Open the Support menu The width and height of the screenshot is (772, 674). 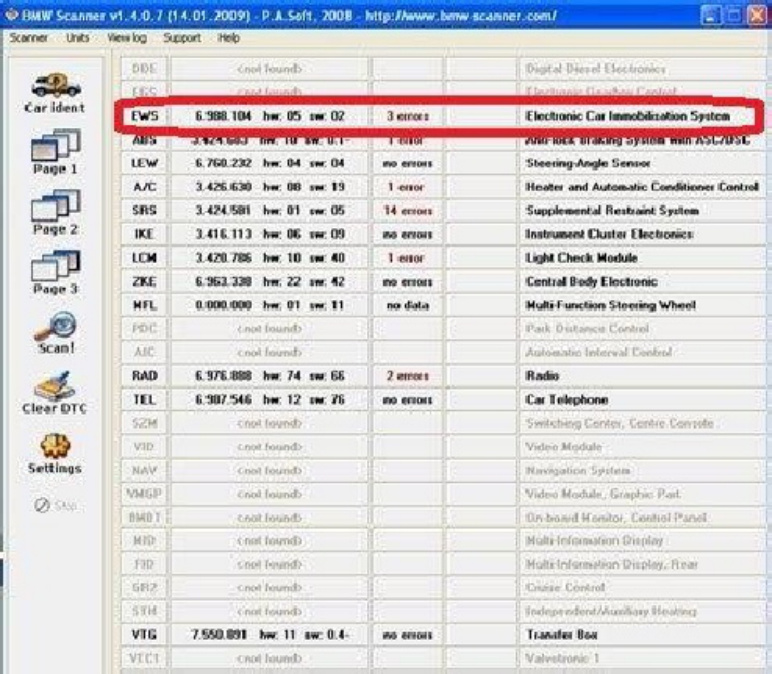pyautogui.click(x=182, y=38)
